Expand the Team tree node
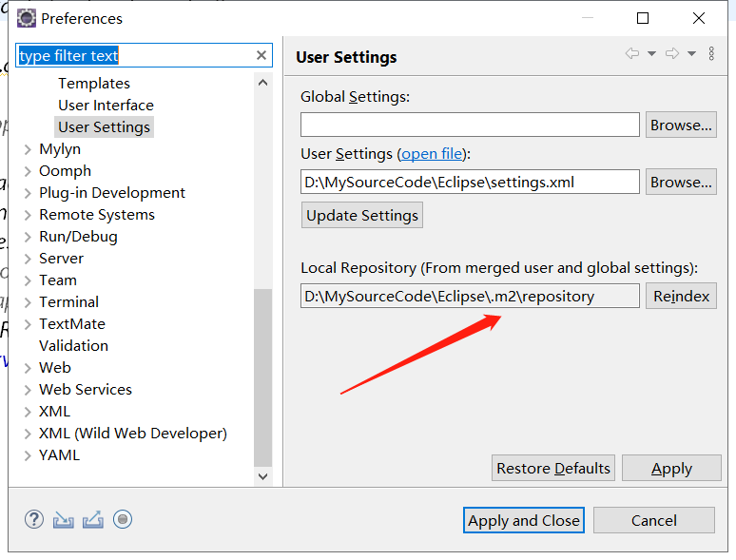 pos(28,280)
